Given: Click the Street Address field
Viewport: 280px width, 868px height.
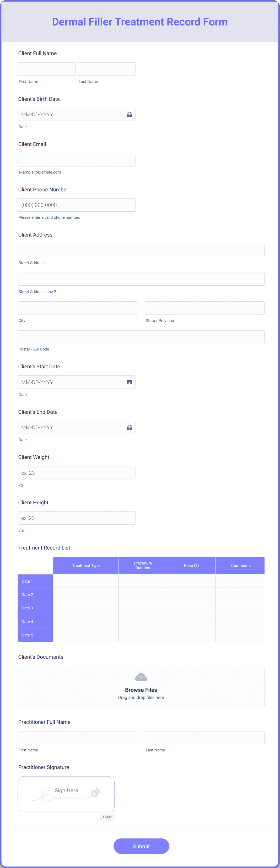Looking at the screenshot, I should click(141, 250).
